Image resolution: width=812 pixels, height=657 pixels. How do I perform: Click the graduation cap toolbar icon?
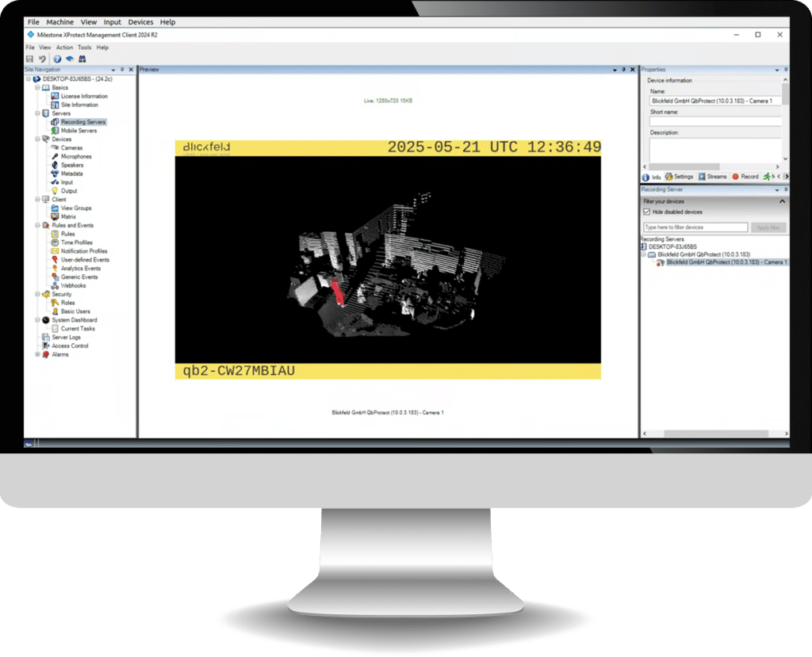[x=70, y=59]
